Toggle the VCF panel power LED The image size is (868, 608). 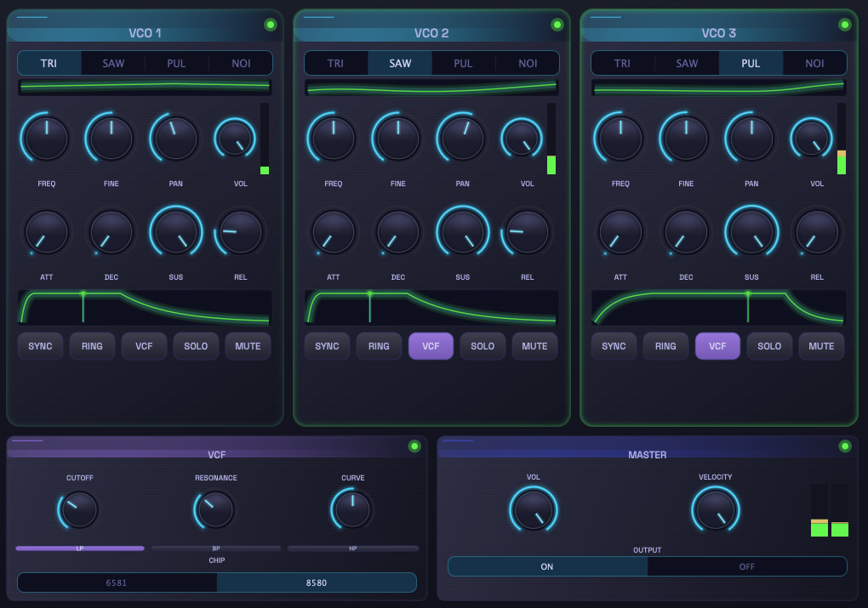click(414, 446)
